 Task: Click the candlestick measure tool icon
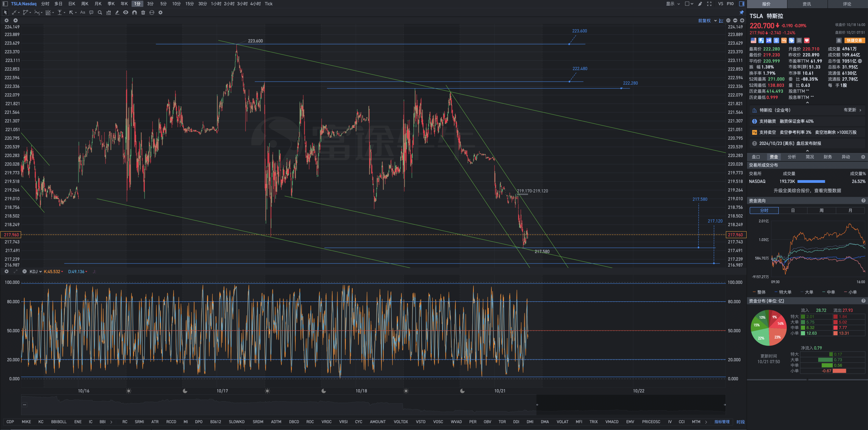tap(109, 12)
